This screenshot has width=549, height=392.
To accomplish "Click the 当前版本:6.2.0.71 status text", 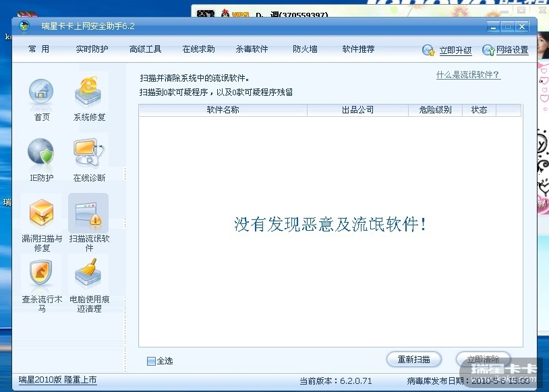I will click(x=335, y=381).
